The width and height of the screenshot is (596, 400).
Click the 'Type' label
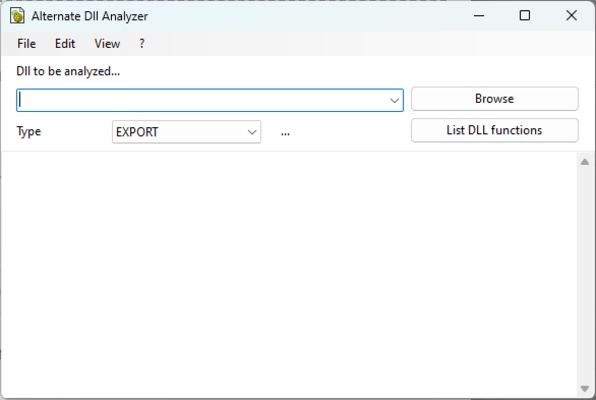(x=29, y=132)
